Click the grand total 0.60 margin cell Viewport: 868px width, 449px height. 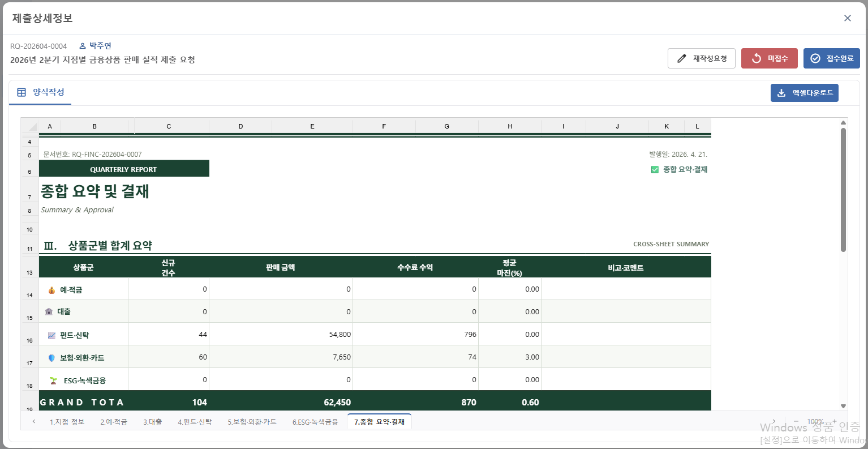point(510,401)
